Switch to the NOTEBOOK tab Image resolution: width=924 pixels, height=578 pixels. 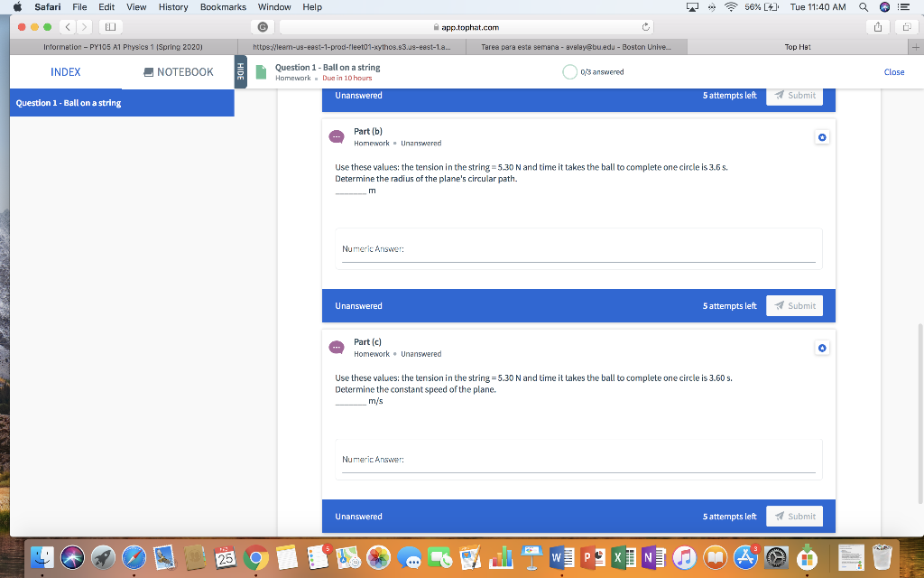pyautogui.click(x=177, y=71)
